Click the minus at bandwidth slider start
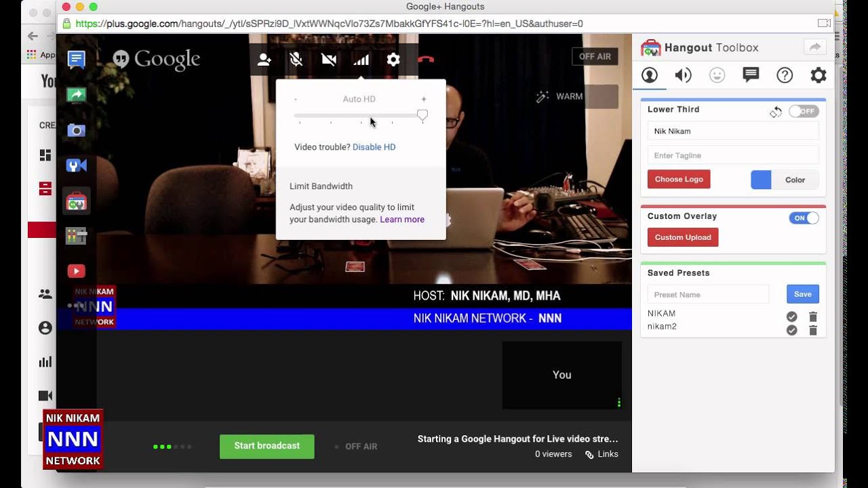Screen dimensions: 868x488 pos(296,99)
